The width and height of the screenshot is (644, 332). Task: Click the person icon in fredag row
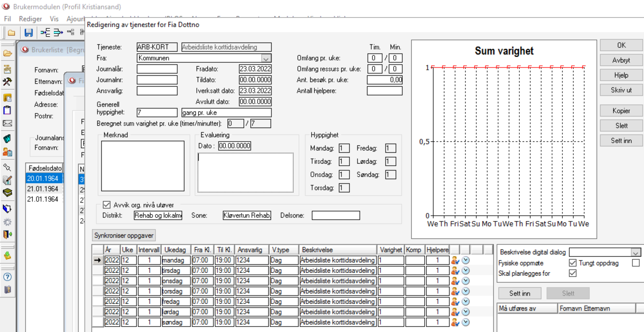(455, 302)
